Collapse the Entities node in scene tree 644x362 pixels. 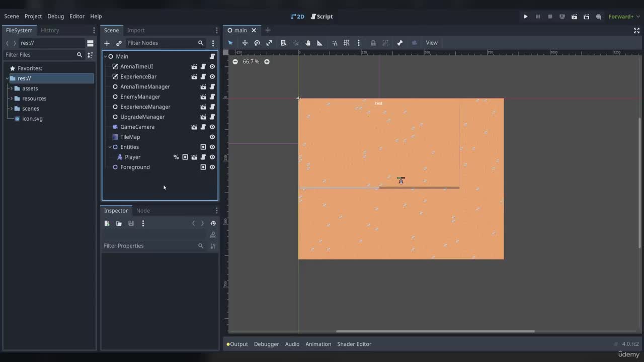[110, 147]
